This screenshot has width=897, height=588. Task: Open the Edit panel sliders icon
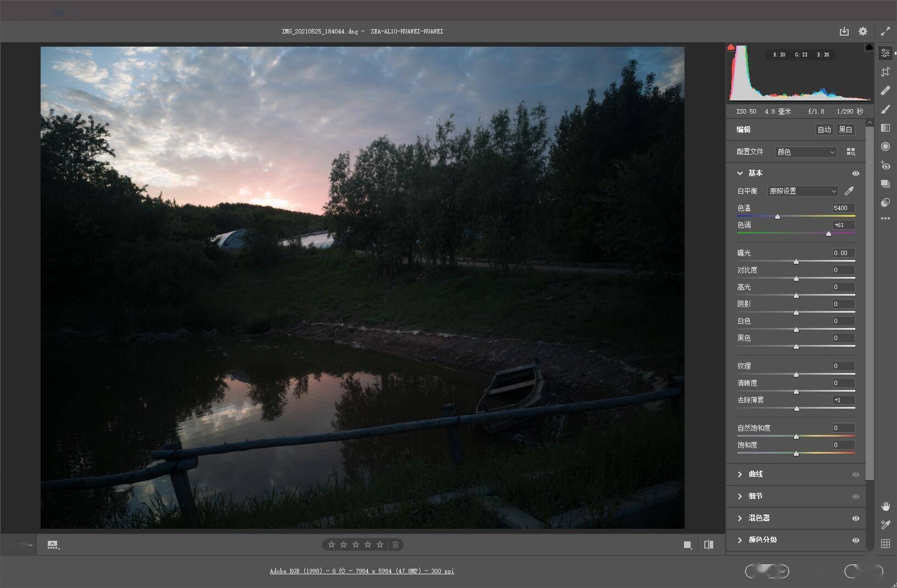[885, 53]
